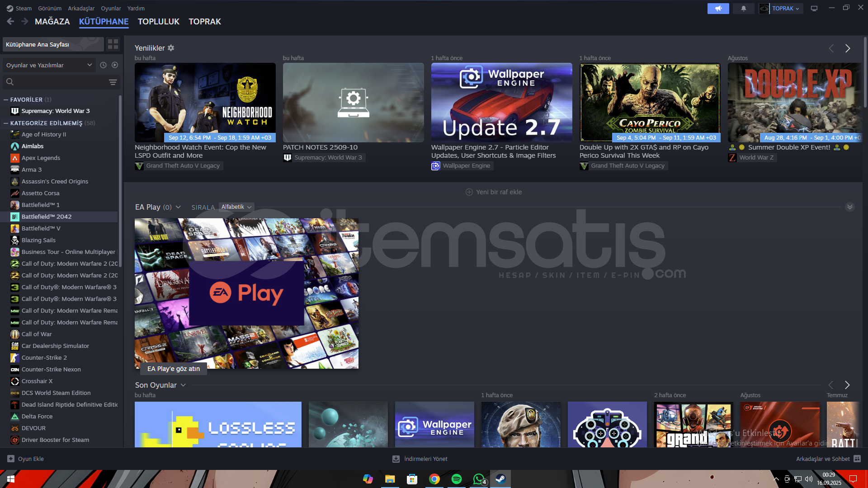Open the Yardım menu
Viewport: 868px width, 488px height.
coord(136,8)
